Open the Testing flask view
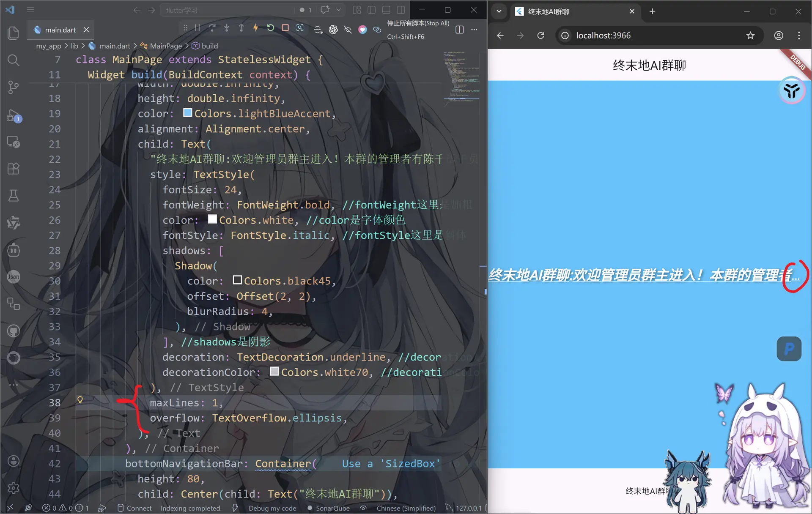812x514 pixels. pos(14,195)
